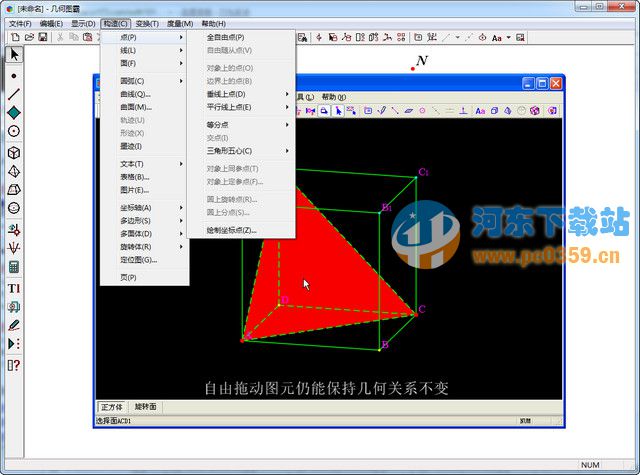Choose 图片(E)... in the 构造 menu

(144, 190)
